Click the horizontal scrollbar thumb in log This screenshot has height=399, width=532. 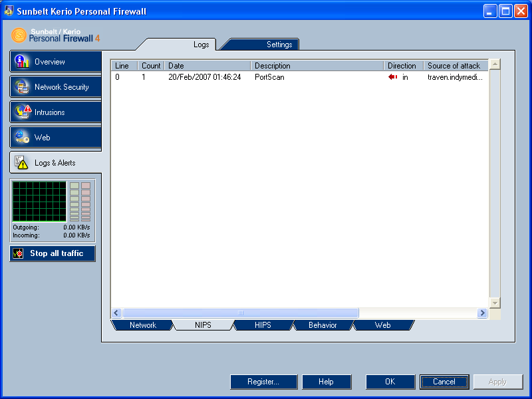pyautogui.click(x=240, y=313)
